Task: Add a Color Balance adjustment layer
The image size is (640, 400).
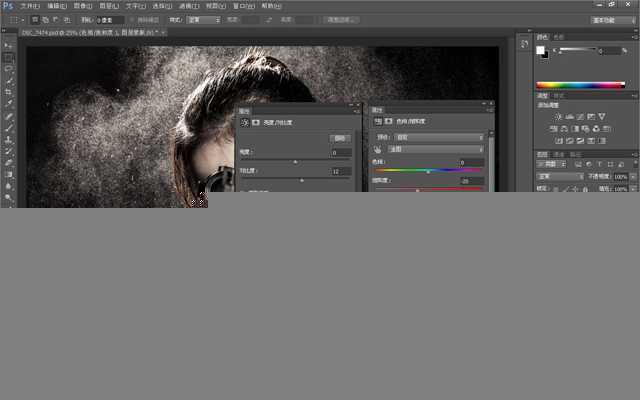Action: point(564,129)
